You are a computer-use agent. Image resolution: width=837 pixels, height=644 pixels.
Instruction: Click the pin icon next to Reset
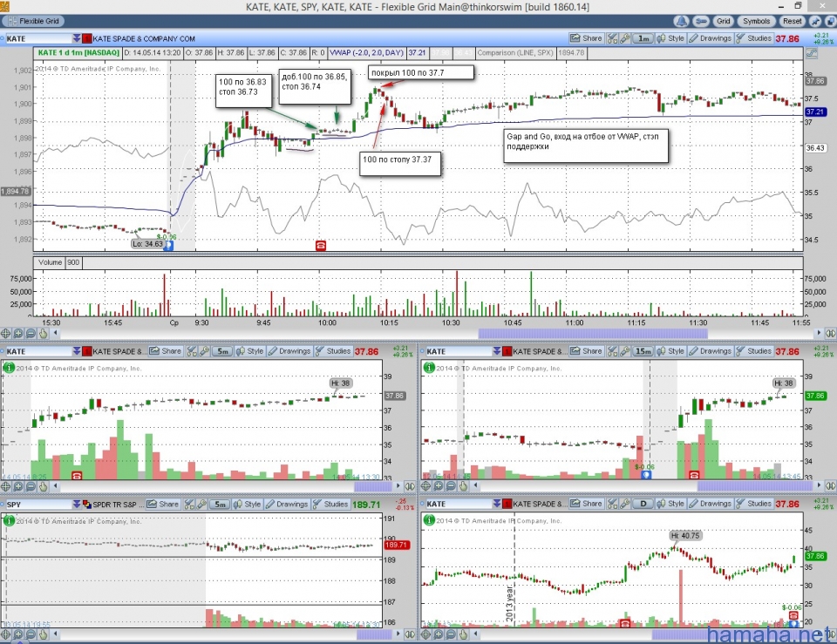[814, 21]
